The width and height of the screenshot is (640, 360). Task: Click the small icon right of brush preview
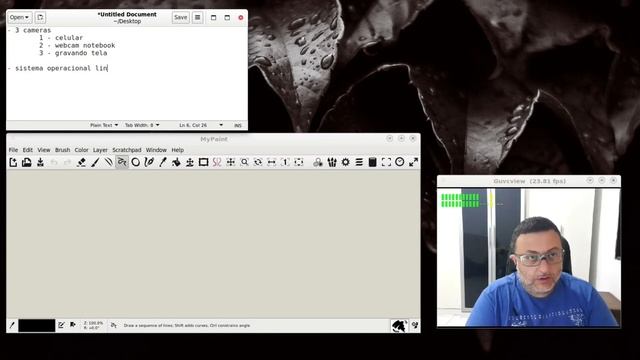(x=415, y=325)
